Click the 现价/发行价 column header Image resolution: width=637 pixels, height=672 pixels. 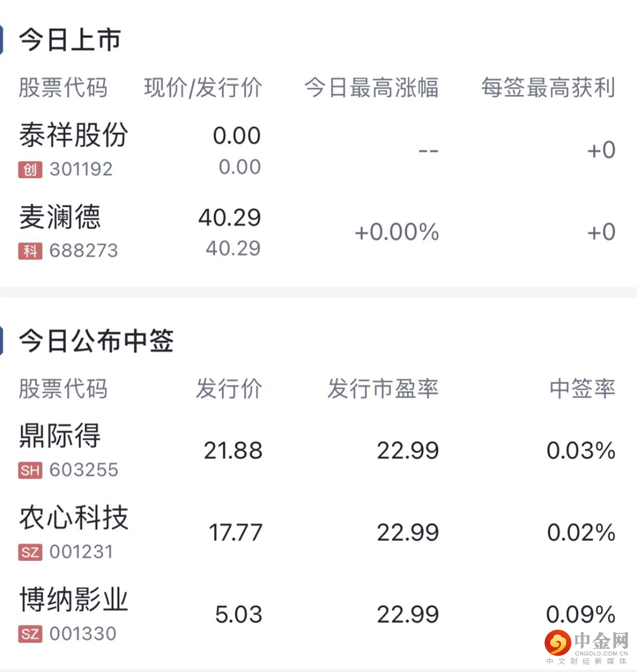203,88
